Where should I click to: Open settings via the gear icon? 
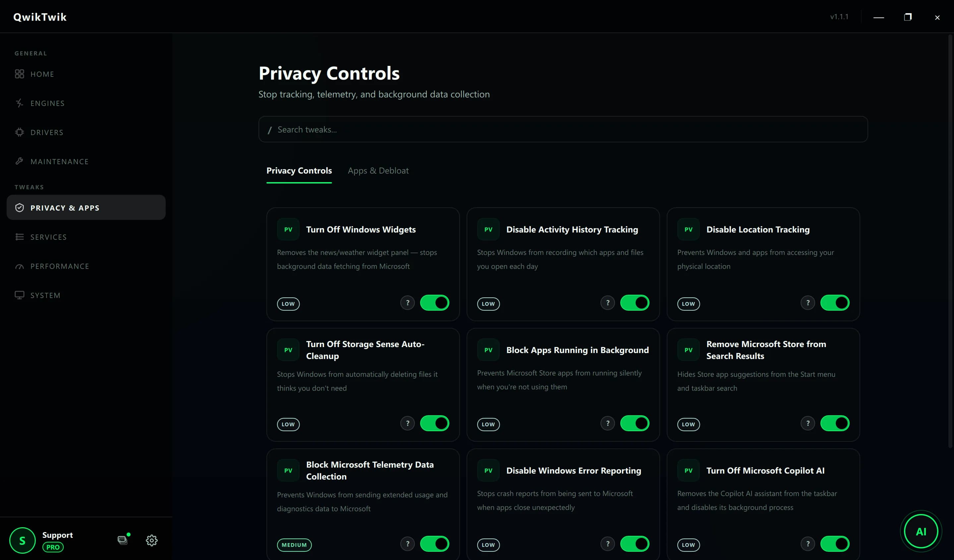(x=152, y=540)
